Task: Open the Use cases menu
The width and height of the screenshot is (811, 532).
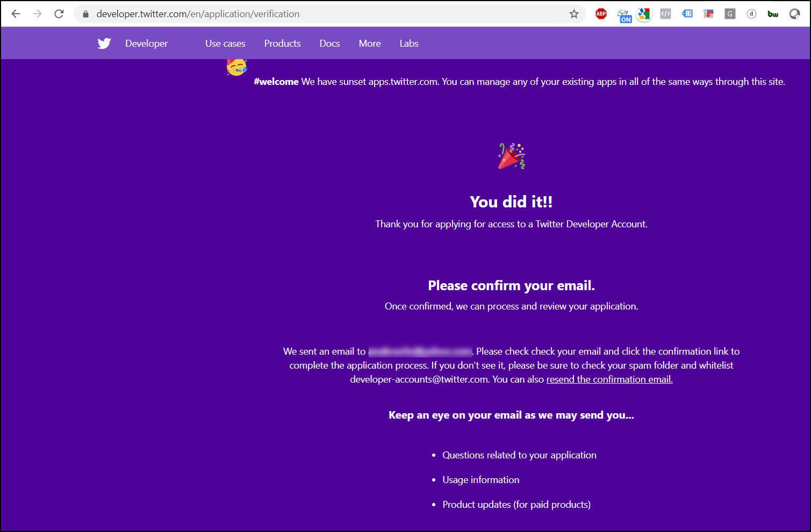Action: tap(225, 44)
